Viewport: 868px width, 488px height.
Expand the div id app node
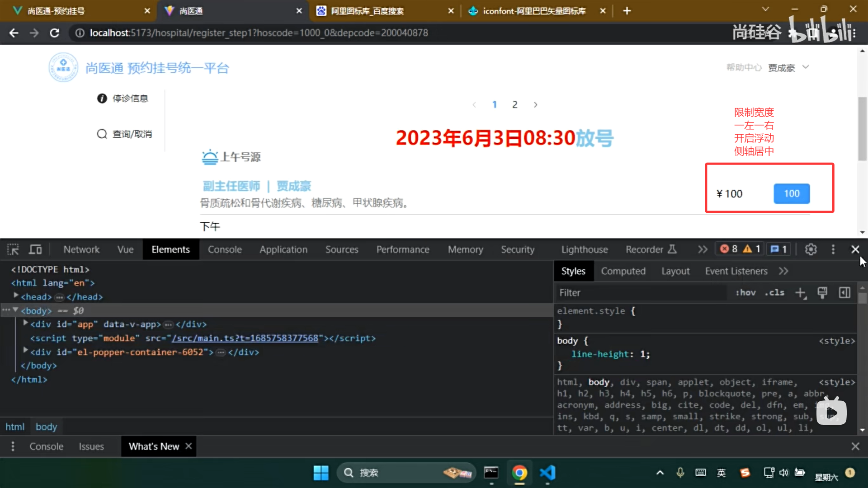[x=25, y=322]
